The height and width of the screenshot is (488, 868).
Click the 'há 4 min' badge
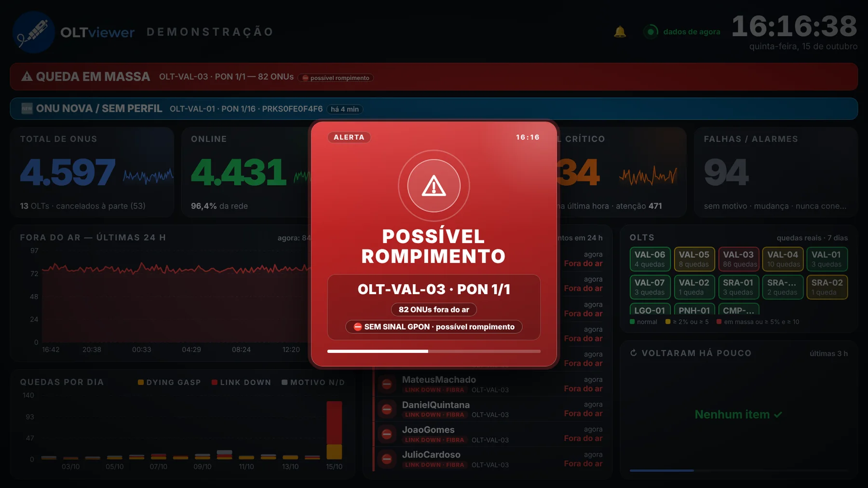(345, 109)
